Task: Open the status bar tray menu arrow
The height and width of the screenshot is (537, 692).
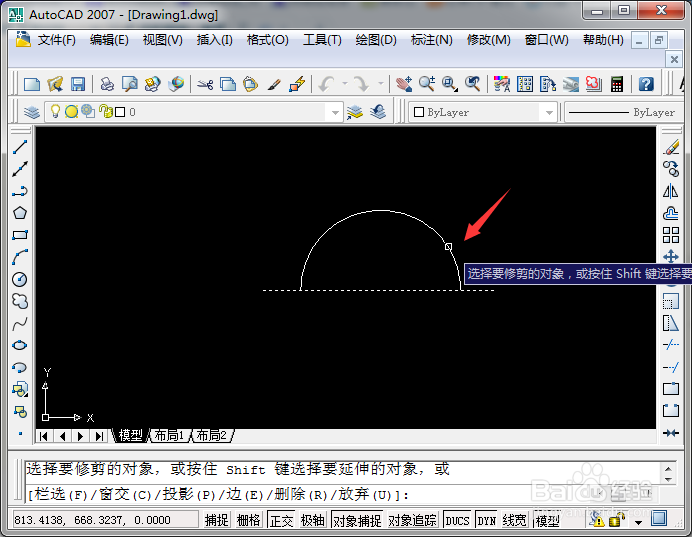Action: [638, 522]
